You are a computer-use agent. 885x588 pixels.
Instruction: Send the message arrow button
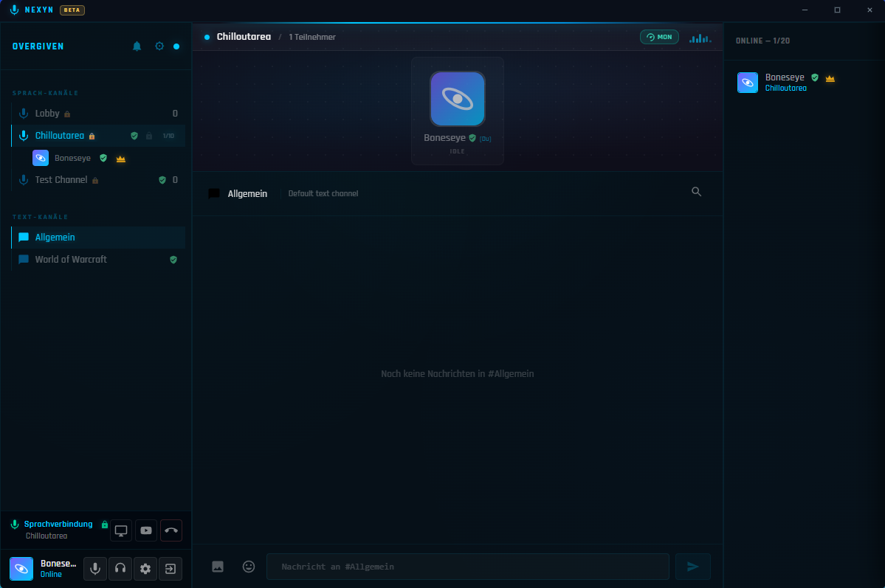pyautogui.click(x=692, y=567)
